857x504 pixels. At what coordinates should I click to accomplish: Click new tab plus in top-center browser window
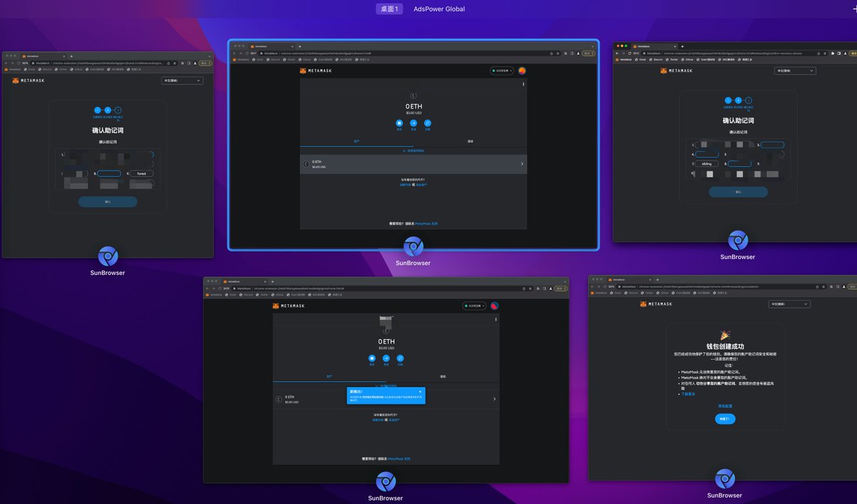(300, 46)
